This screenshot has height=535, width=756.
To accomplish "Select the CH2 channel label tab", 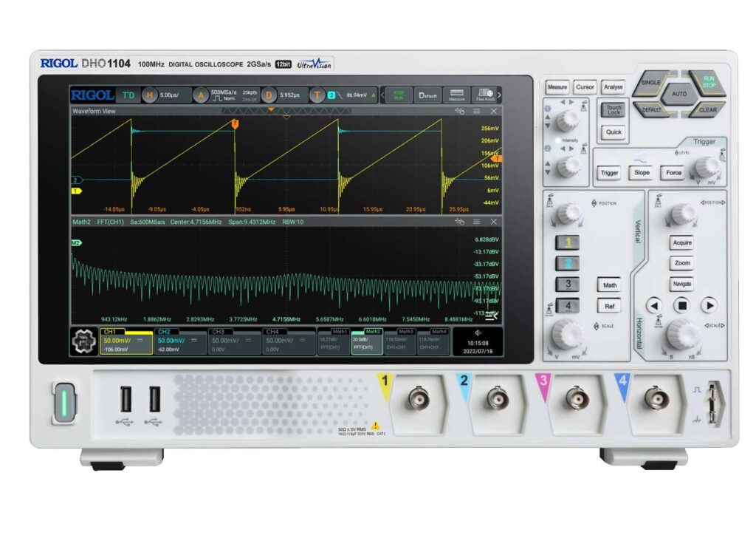I will 164,332.
